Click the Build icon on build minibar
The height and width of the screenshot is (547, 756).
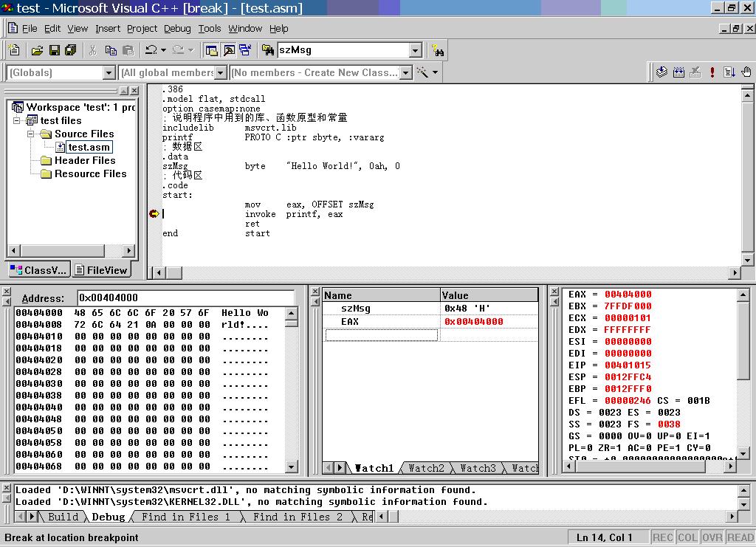pyautogui.click(x=678, y=72)
